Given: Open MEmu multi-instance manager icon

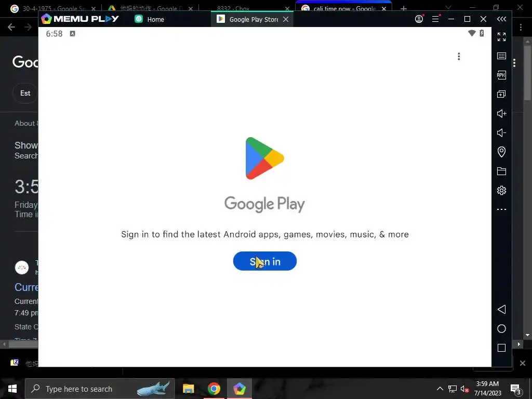Looking at the screenshot, I should pos(501,94).
